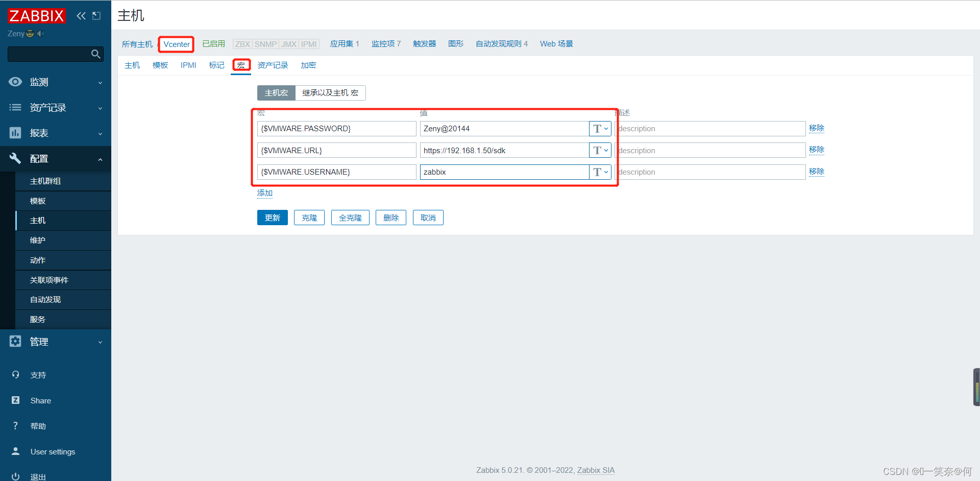The width and height of the screenshot is (980, 481).
Task: Open 动作 in sidebar
Action: pos(38,260)
